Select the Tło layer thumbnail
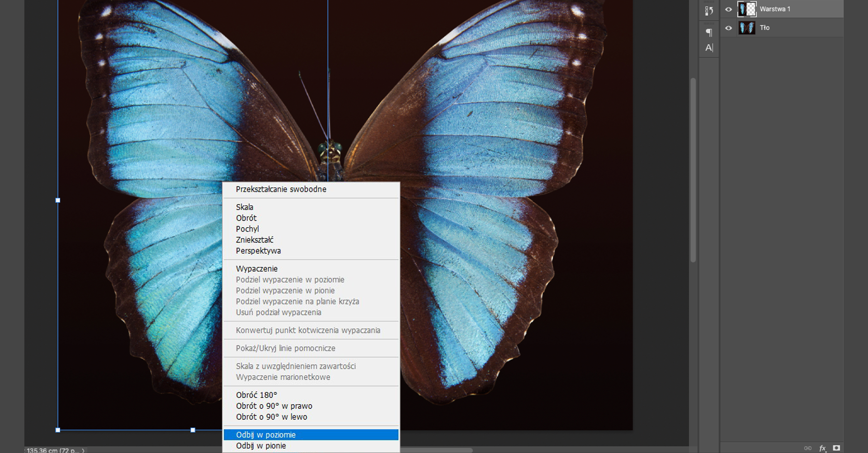The image size is (868, 453). [x=746, y=28]
